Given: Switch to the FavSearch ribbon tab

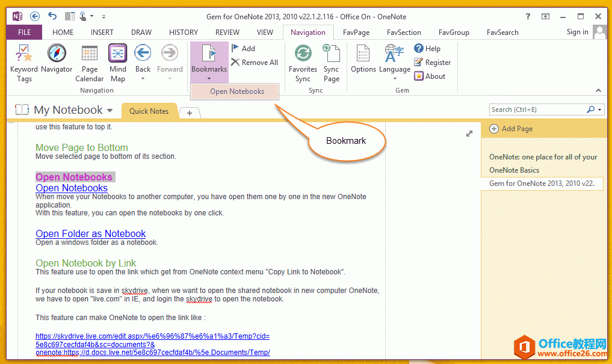Looking at the screenshot, I should [502, 32].
